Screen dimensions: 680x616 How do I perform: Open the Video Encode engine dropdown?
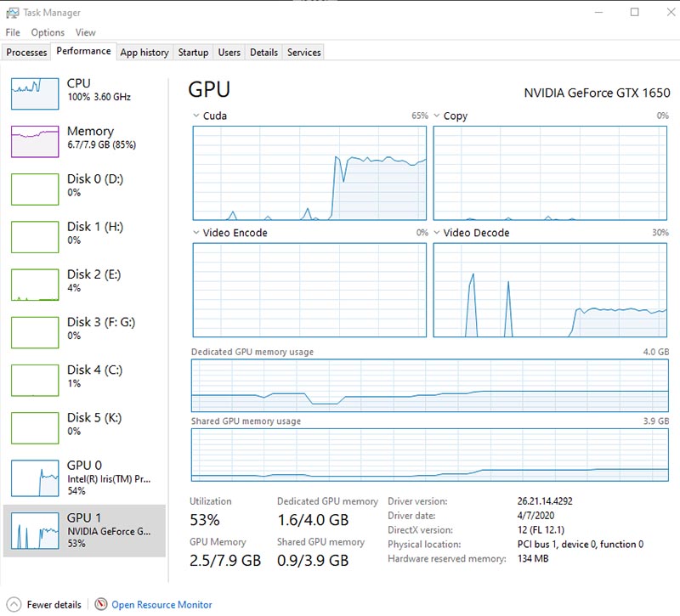(196, 232)
